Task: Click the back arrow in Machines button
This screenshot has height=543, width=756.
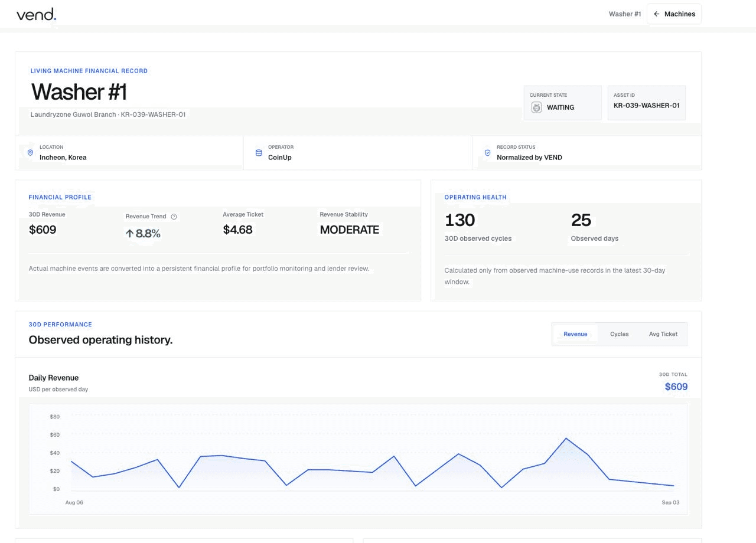Action: [656, 14]
